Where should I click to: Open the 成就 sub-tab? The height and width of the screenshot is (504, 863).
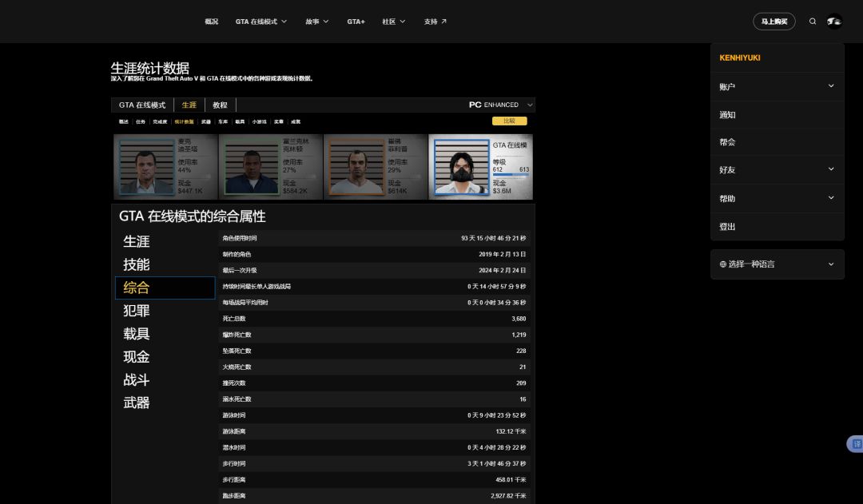(x=296, y=121)
